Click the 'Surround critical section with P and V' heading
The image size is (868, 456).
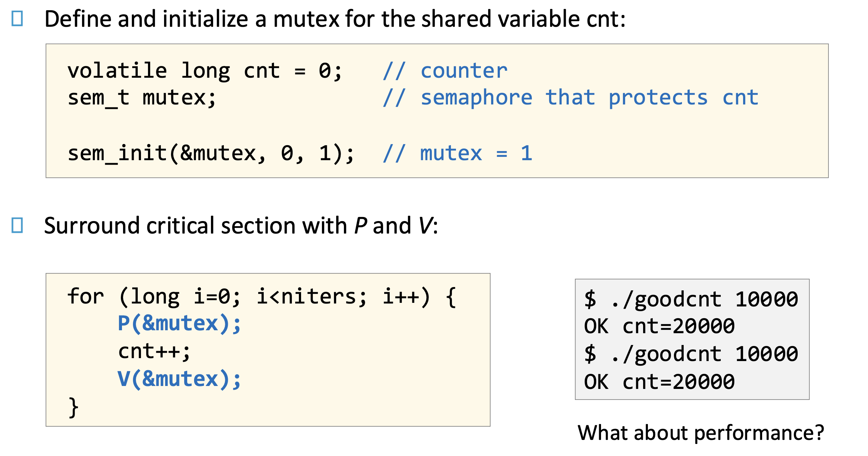[x=241, y=225]
